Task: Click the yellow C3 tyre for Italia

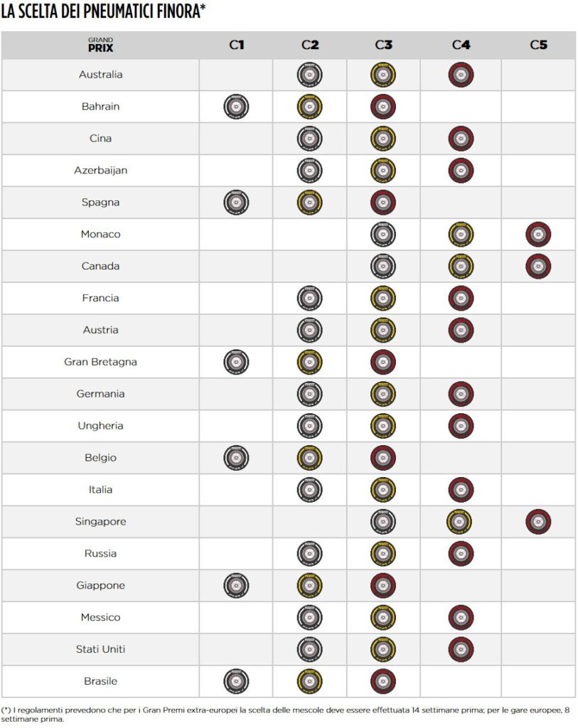Action: [x=383, y=490]
